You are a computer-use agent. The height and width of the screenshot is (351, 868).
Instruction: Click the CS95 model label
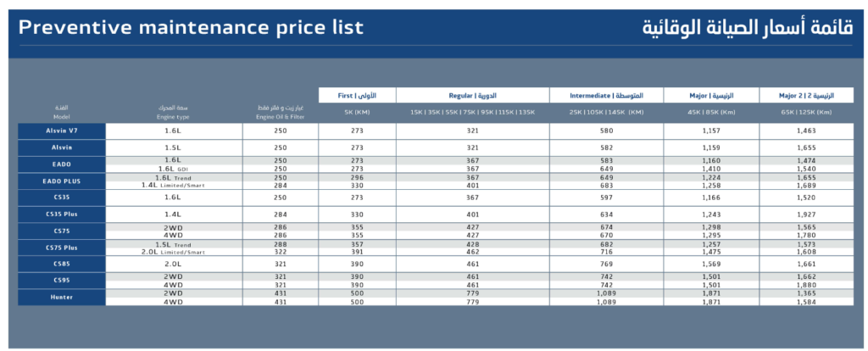(62, 280)
